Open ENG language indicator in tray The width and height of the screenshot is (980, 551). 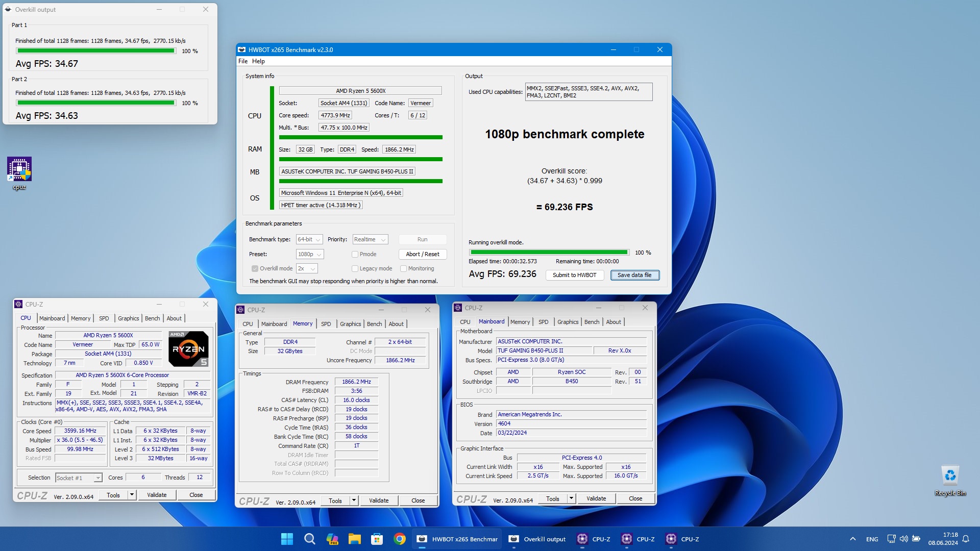click(872, 539)
